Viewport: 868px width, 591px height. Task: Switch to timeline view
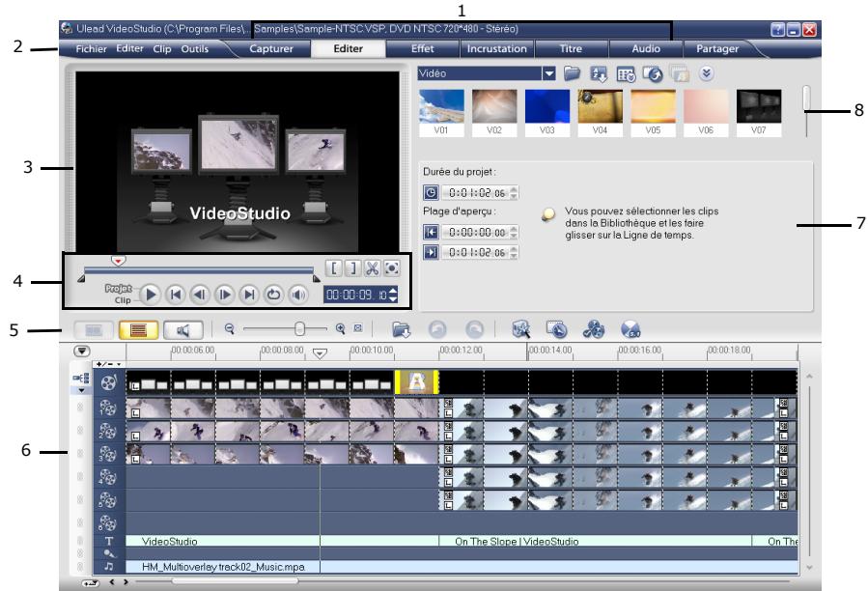click(x=138, y=330)
